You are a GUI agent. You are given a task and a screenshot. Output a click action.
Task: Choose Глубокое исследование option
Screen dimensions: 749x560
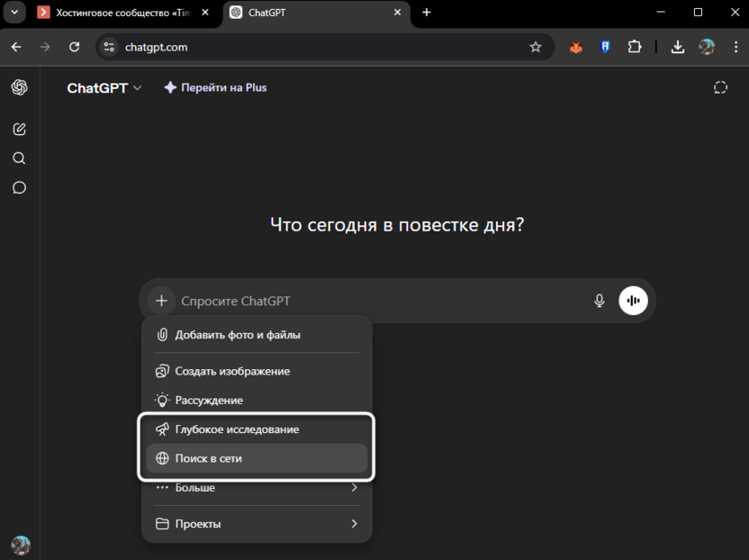(x=257, y=429)
